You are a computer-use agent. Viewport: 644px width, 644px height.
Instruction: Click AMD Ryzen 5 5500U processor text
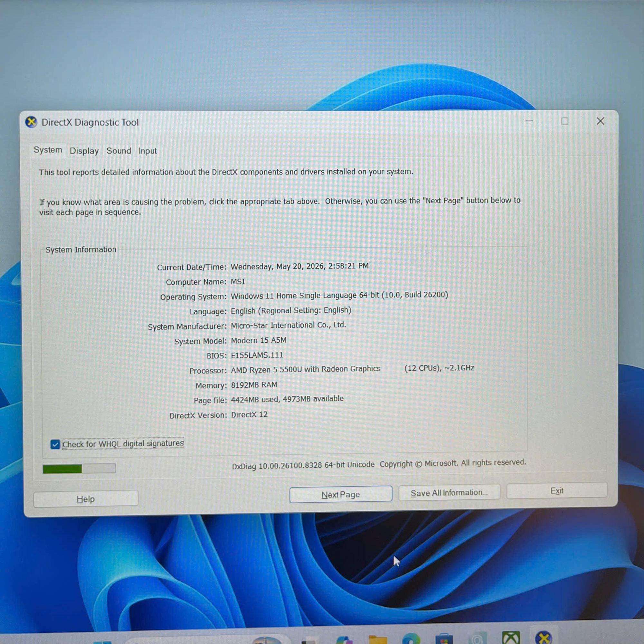coord(306,369)
